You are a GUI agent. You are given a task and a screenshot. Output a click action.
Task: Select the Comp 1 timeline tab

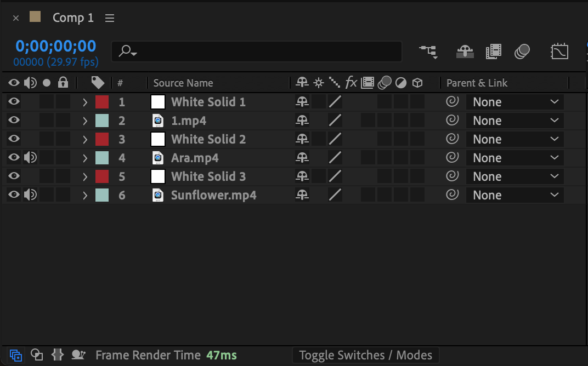73,18
